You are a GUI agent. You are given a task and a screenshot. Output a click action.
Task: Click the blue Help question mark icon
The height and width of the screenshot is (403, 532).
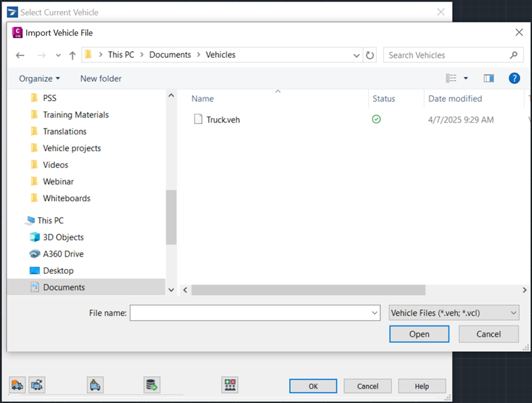(x=514, y=79)
